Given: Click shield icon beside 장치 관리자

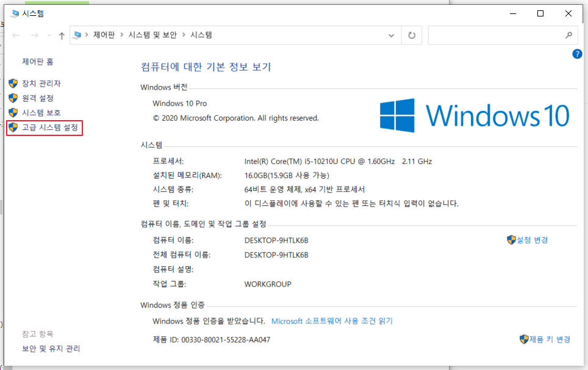Looking at the screenshot, I should click(13, 84).
